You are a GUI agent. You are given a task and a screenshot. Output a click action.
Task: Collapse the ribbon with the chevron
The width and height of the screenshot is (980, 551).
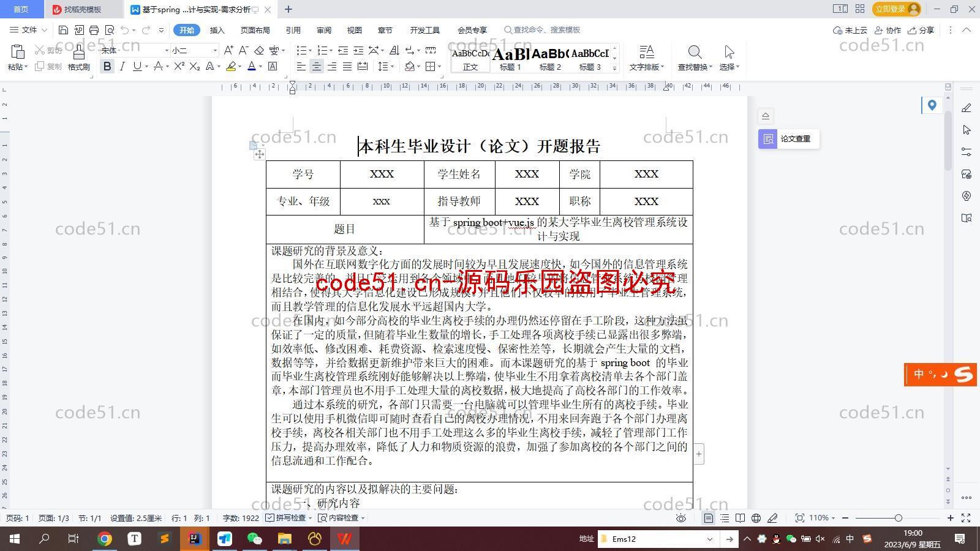click(967, 30)
